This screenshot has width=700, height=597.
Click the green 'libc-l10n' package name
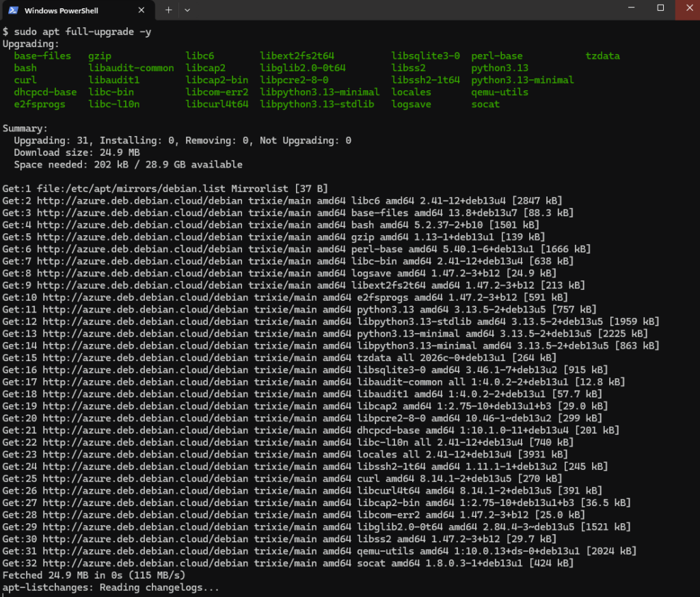114,104
